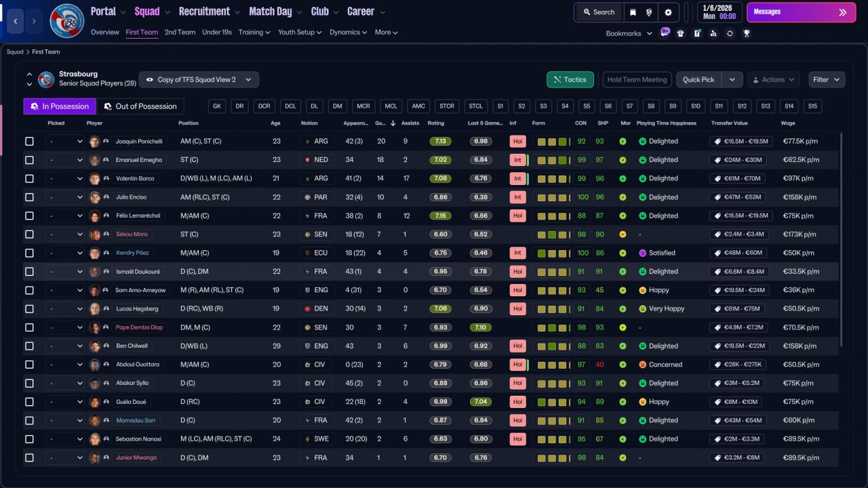868x488 pixels.
Task: Open the Tactics button
Action: tap(570, 79)
